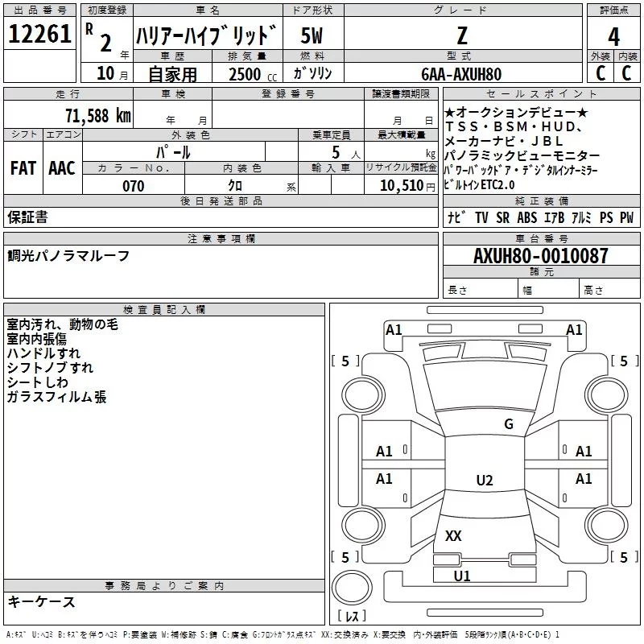
Task: Select seating capacity 5 人
Action: pos(346,152)
